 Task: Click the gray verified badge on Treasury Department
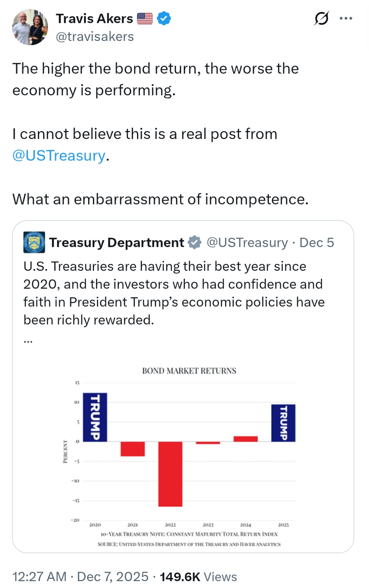click(x=195, y=242)
